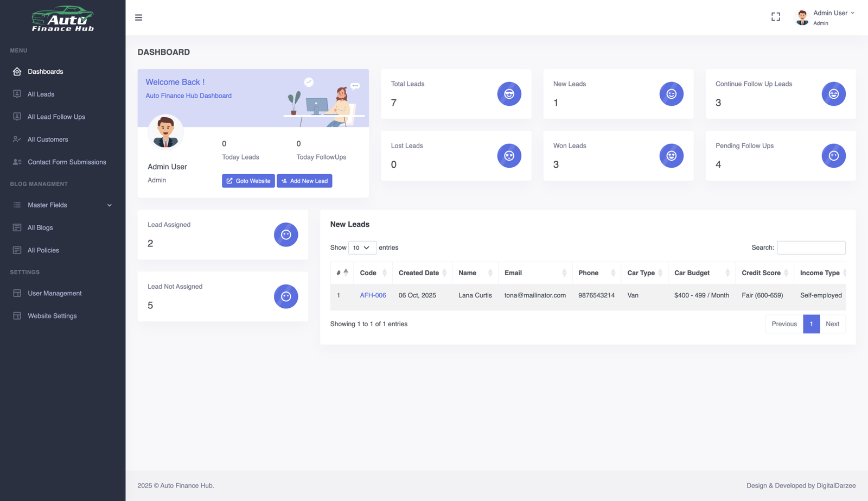Open All Leads from sidebar
868x501 pixels.
tap(41, 94)
